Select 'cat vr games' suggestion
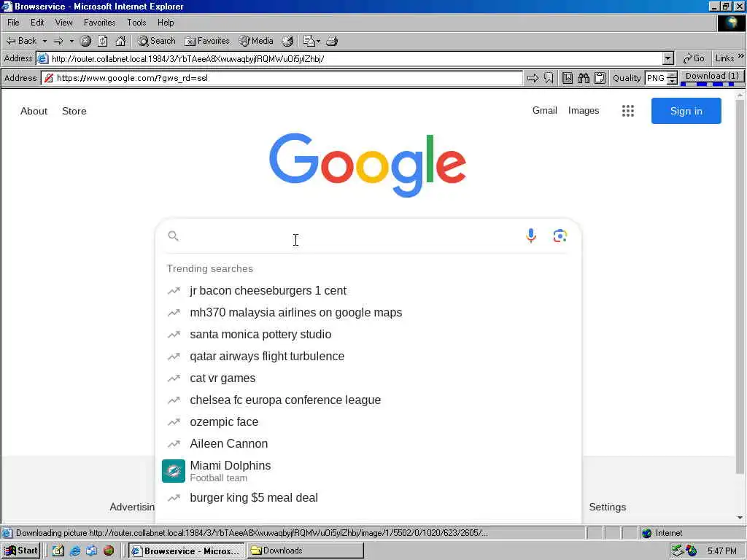The image size is (747, 560). (x=368, y=378)
